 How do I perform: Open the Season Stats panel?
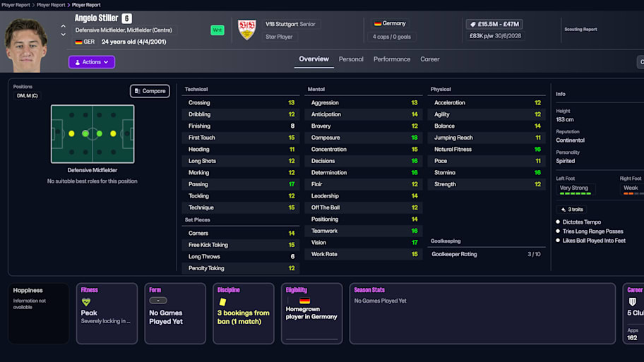pyautogui.click(x=482, y=313)
